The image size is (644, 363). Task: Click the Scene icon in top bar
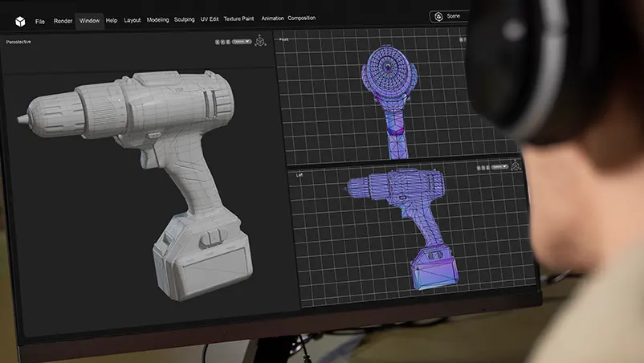[x=438, y=16]
